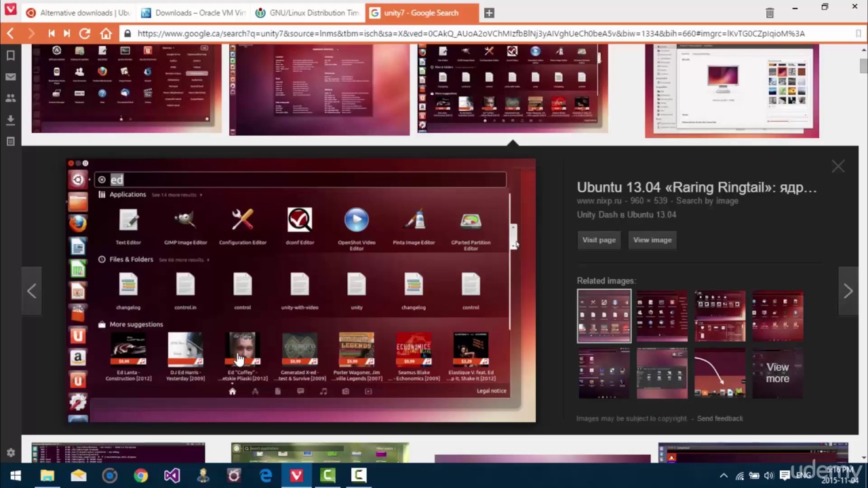
Task: Click View more related images
Action: tap(778, 373)
